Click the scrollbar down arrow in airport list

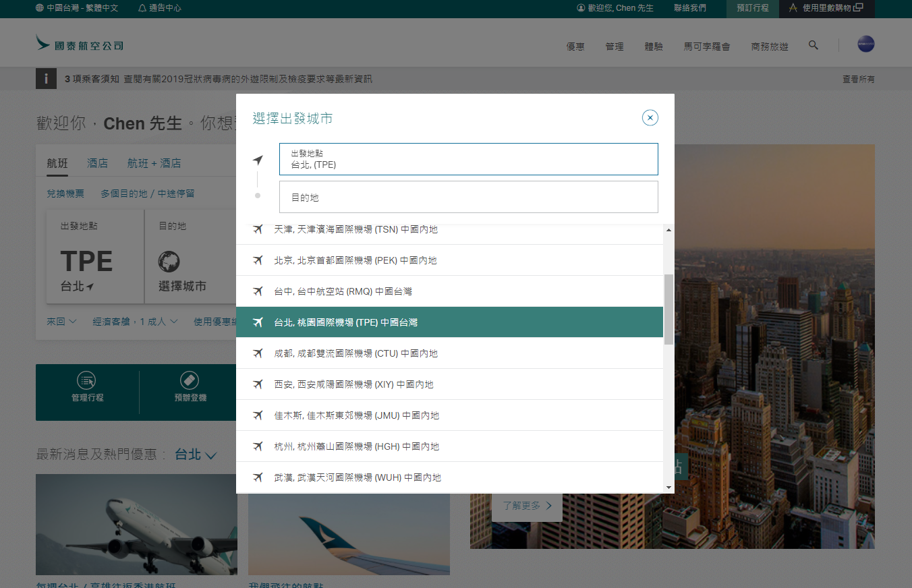click(x=668, y=488)
